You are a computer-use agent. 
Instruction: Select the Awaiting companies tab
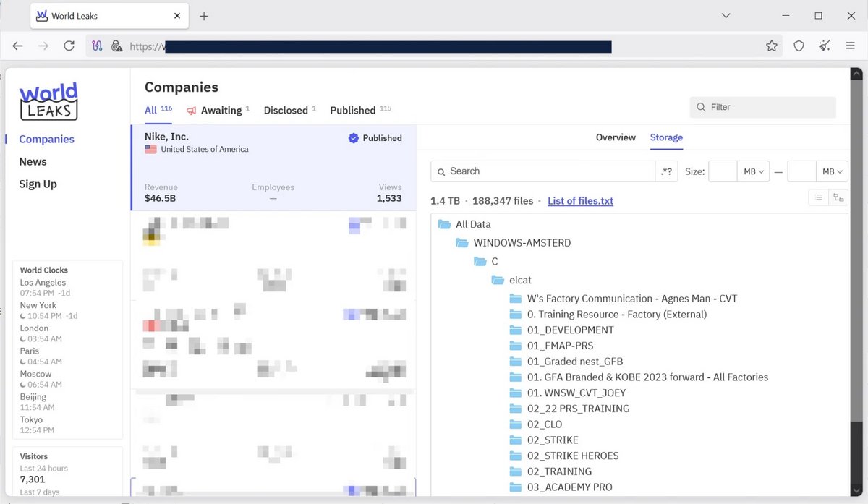(x=221, y=111)
